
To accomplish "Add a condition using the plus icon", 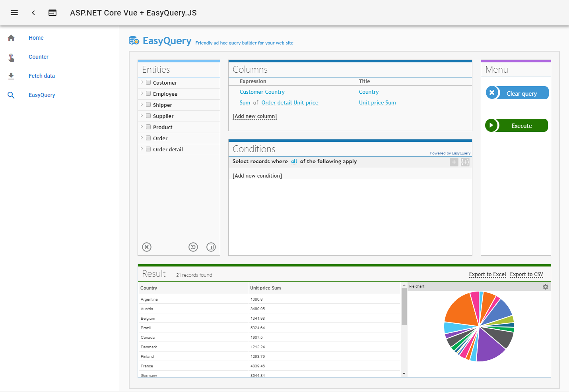I will pyautogui.click(x=454, y=162).
